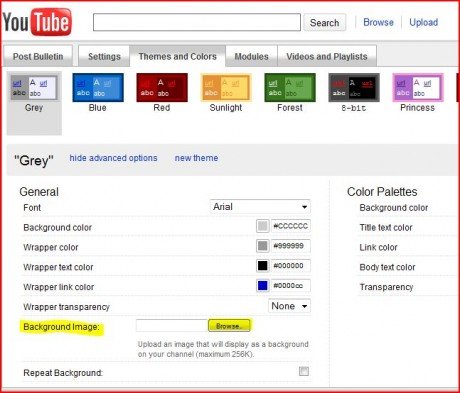Select the Blue theme thumbnail

pos(98,88)
